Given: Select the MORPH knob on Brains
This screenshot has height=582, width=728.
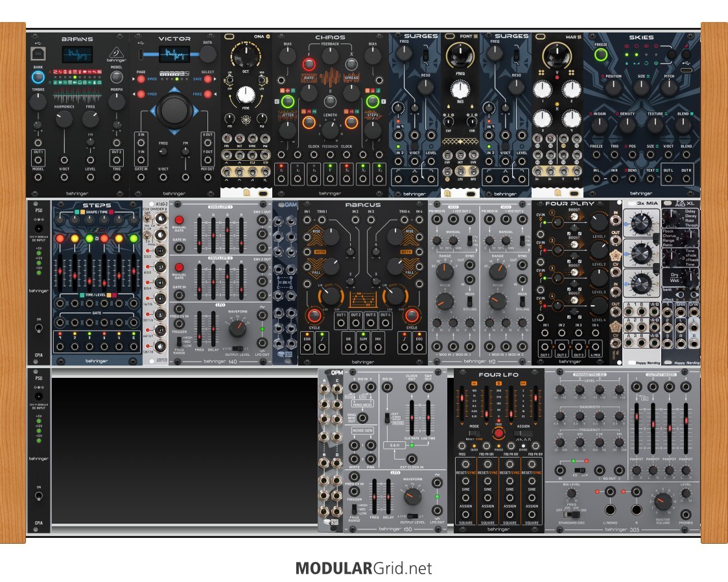Looking at the screenshot, I should click(x=117, y=101).
